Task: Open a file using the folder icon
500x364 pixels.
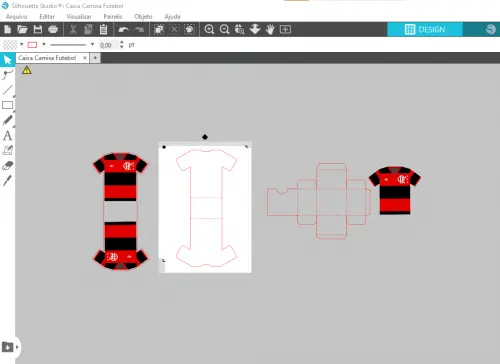Action: 22,30
